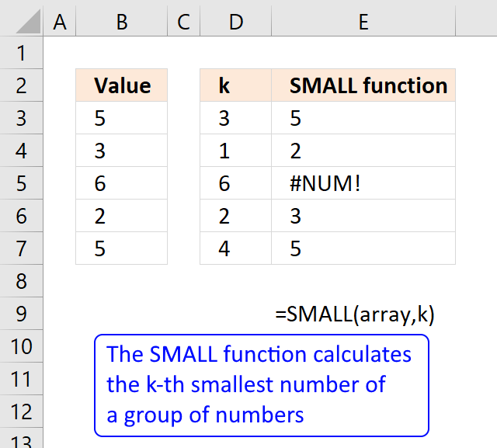Select cell E6 showing result 3
Screen dimensions: 497x448
(363, 216)
